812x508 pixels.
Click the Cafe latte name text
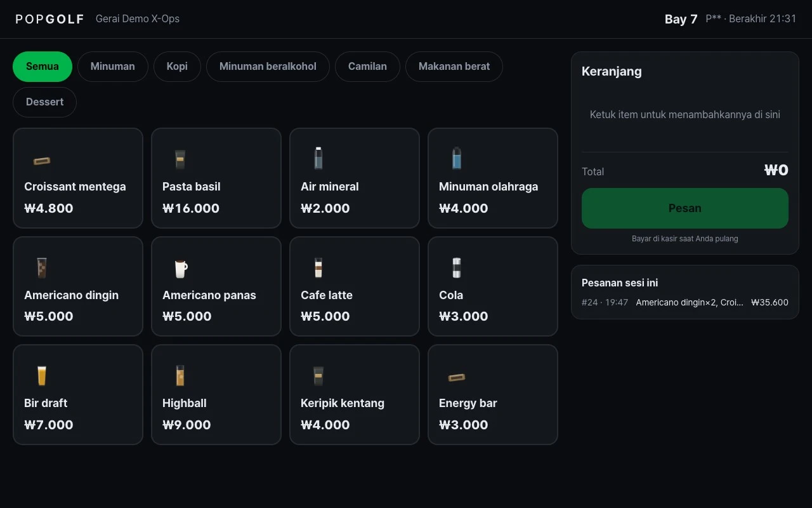tap(327, 295)
